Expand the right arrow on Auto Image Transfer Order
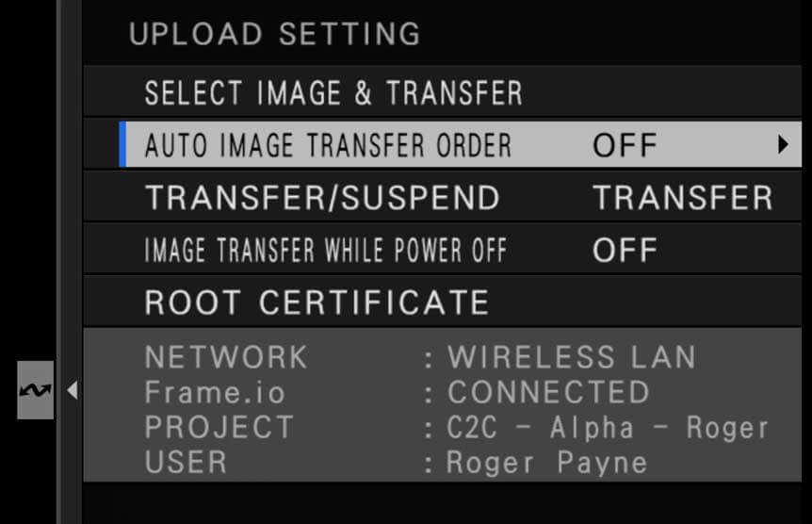 pyautogui.click(x=783, y=145)
